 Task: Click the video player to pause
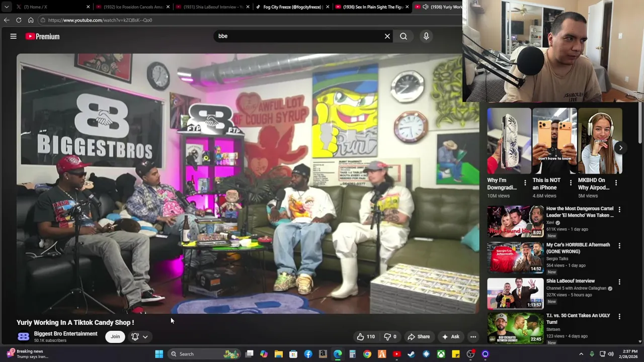[248, 184]
